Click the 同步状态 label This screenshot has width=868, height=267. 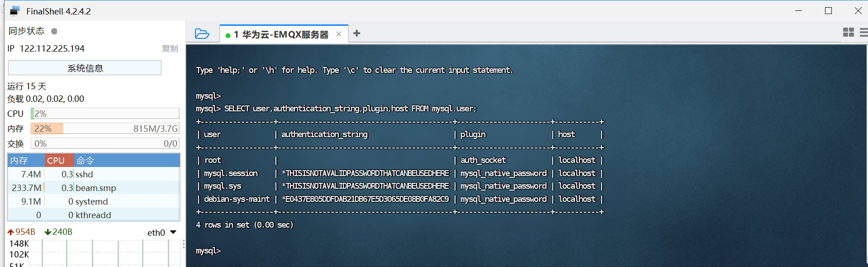pos(27,31)
